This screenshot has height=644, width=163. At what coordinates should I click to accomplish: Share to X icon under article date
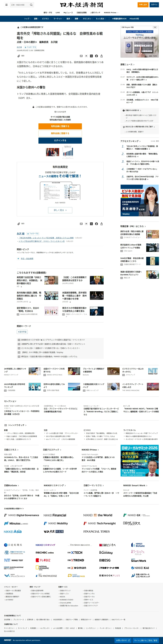point(91,56)
